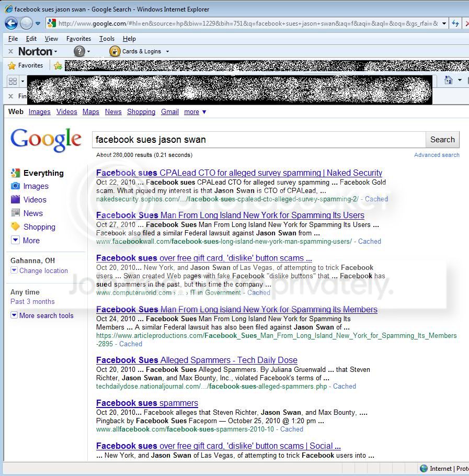Screen dimensions: 469x476
Task: Click the browser Forward arrow button
Action: pyautogui.click(x=26, y=24)
